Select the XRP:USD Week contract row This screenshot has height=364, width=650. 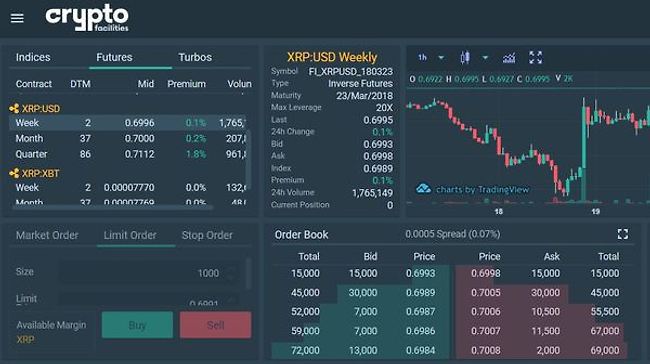(127, 123)
